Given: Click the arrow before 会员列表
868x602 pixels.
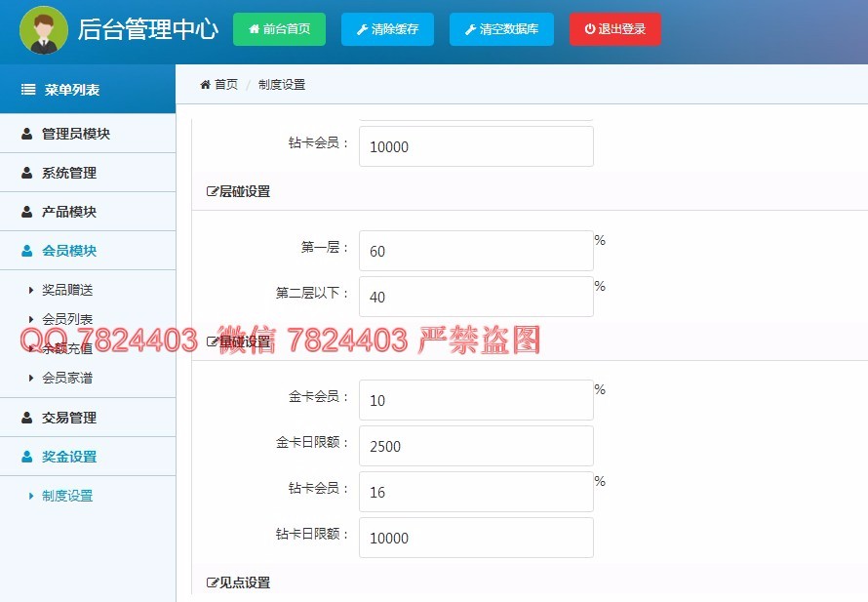Looking at the screenshot, I should pos(31,319).
